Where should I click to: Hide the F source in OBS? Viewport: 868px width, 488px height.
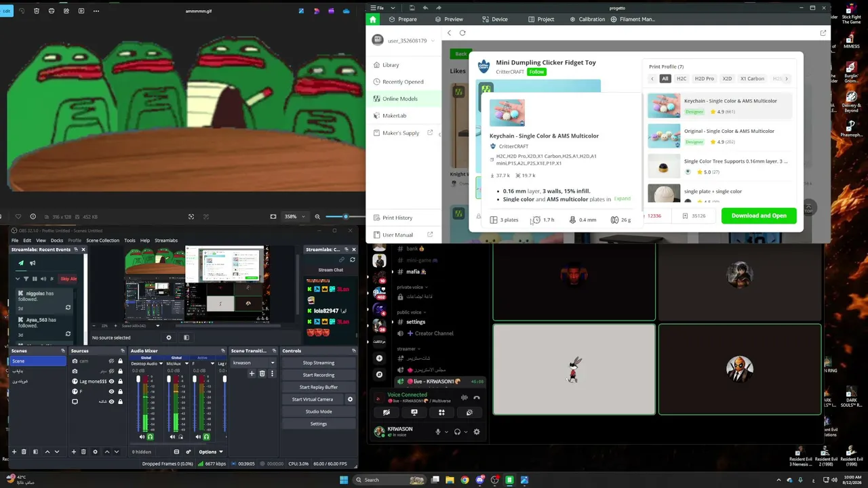point(111,392)
